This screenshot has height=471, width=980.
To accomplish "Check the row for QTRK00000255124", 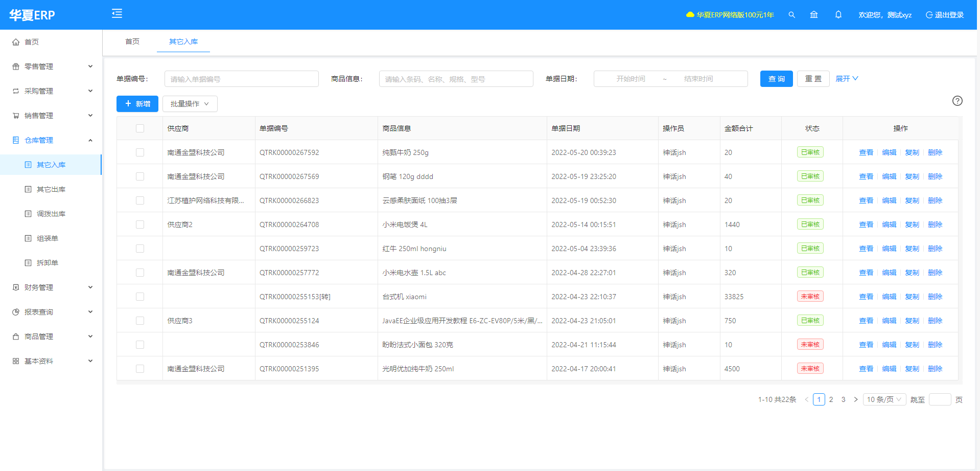I will (140, 321).
